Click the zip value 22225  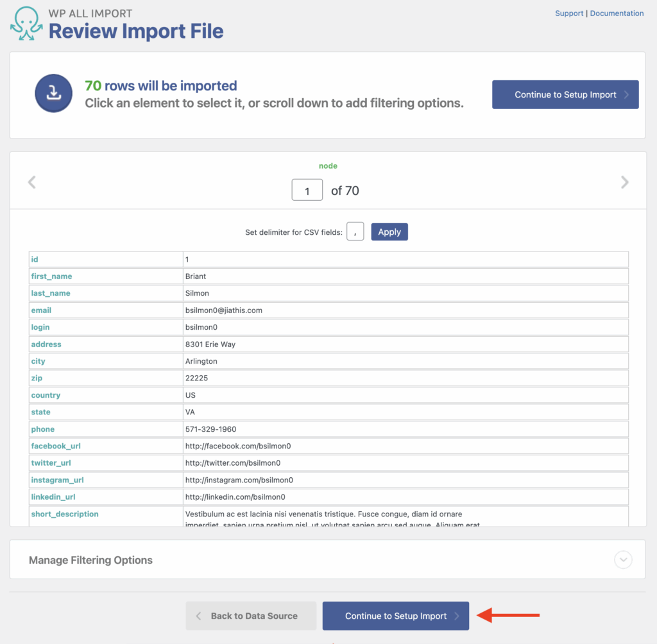point(196,378)
